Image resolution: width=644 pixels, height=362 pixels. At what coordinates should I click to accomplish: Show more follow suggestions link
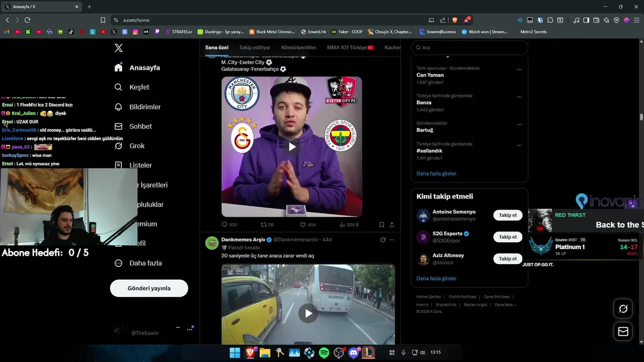tap(437, 279)
